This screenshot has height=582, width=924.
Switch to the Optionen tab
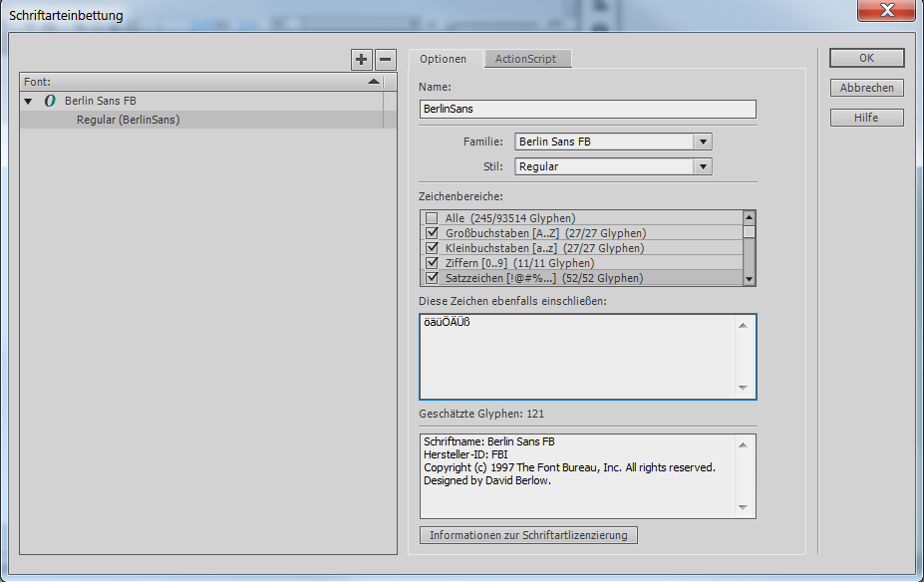pos(444,59)
